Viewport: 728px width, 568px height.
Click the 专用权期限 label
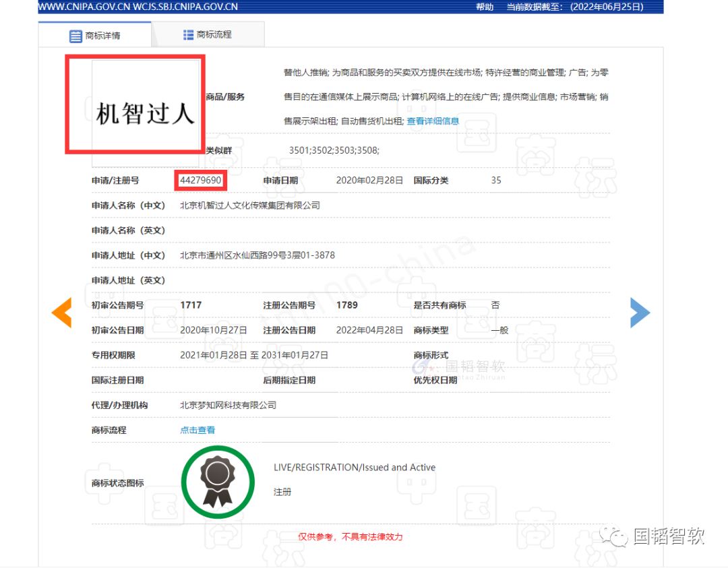click(x=113, y=355)
